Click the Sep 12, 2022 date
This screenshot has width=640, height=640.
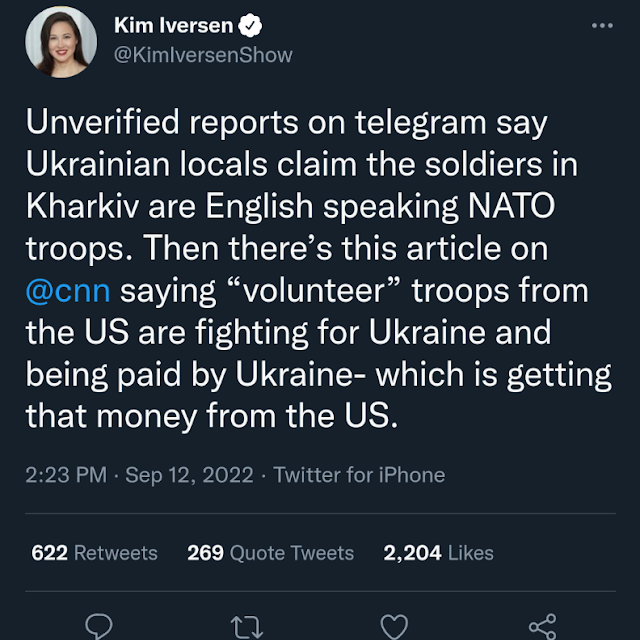(x=190, y=475)
